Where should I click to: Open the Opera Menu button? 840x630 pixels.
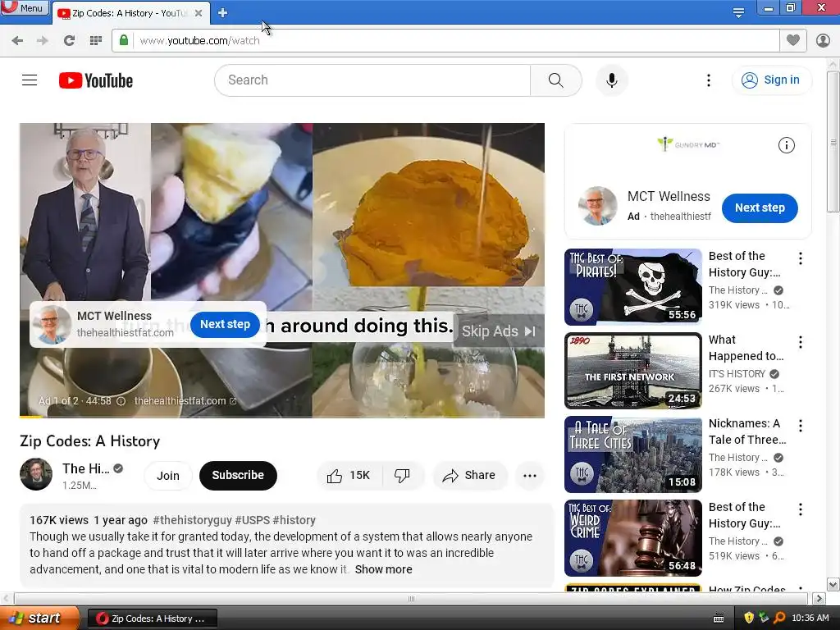(24, 8)
